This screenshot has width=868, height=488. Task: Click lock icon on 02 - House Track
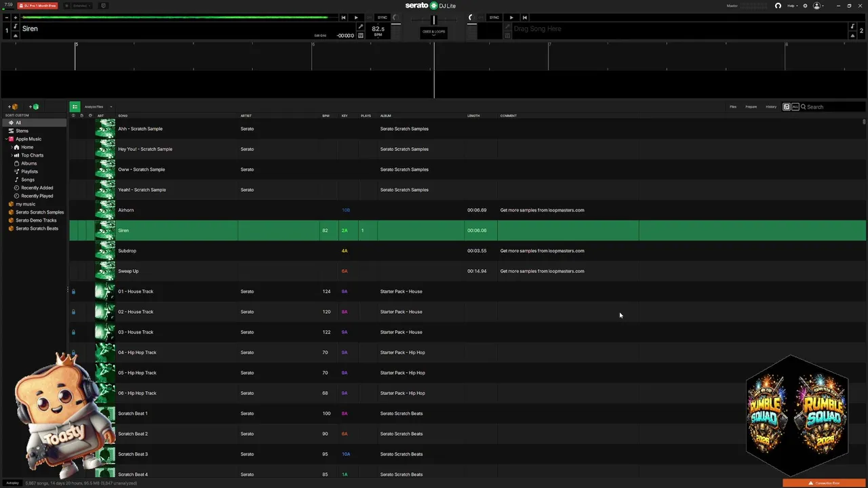click(x=73, y=312)
